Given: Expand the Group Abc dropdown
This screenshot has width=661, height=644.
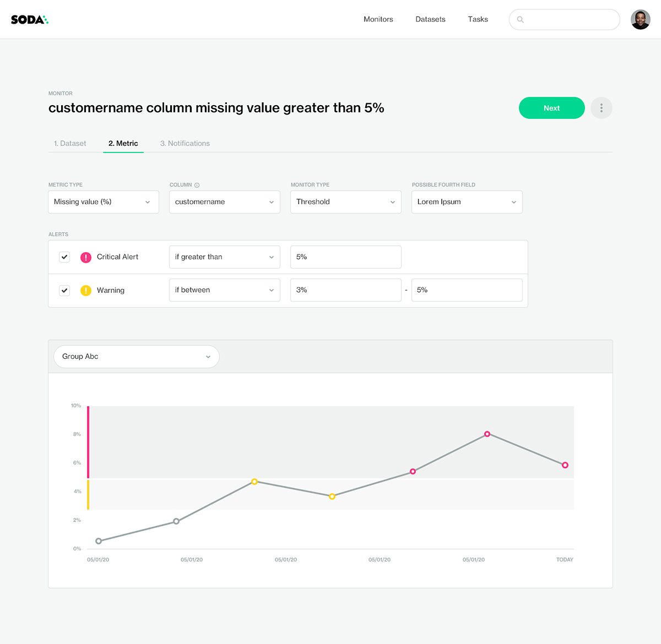Looking at the screenshot, I should coord(136,357).
